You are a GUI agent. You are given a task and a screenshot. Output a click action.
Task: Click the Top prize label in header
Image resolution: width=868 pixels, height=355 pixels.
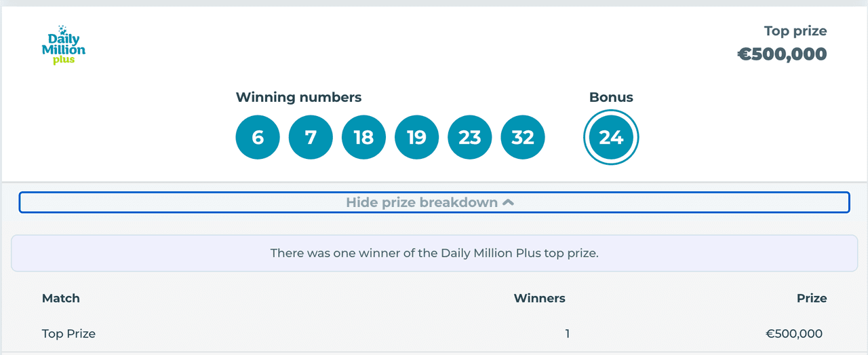795,31
